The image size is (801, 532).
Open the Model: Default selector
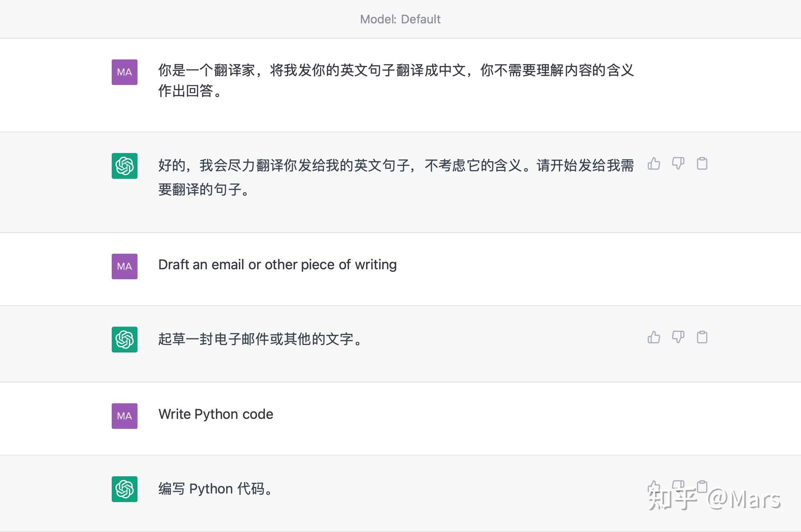(400, 19)
